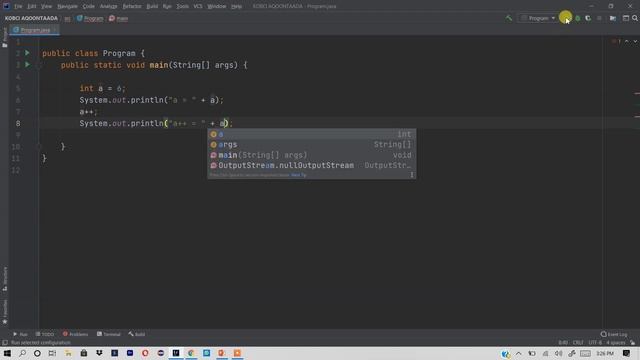Click the Run with Coverage icon
The height and width of the screenshot is (360, 640).
tap(588, 18)
